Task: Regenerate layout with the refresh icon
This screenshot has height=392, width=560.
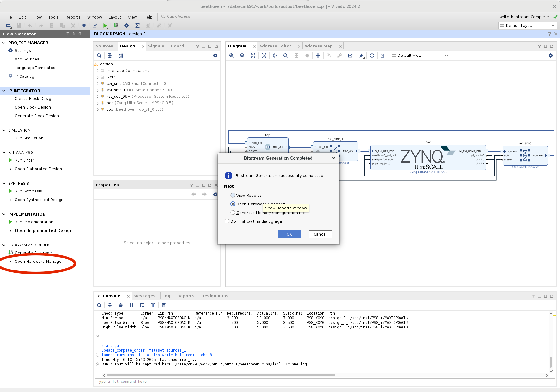Action: click(372, 56)
